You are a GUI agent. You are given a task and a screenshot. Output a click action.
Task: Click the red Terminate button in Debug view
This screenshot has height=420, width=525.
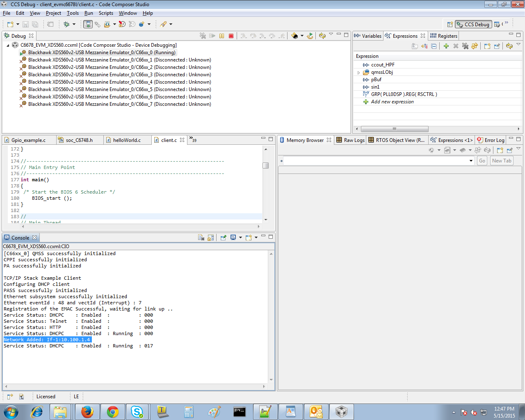231,36
